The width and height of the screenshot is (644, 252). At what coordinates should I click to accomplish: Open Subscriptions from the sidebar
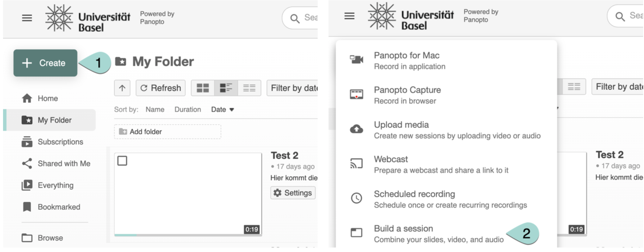pos(60,142)
